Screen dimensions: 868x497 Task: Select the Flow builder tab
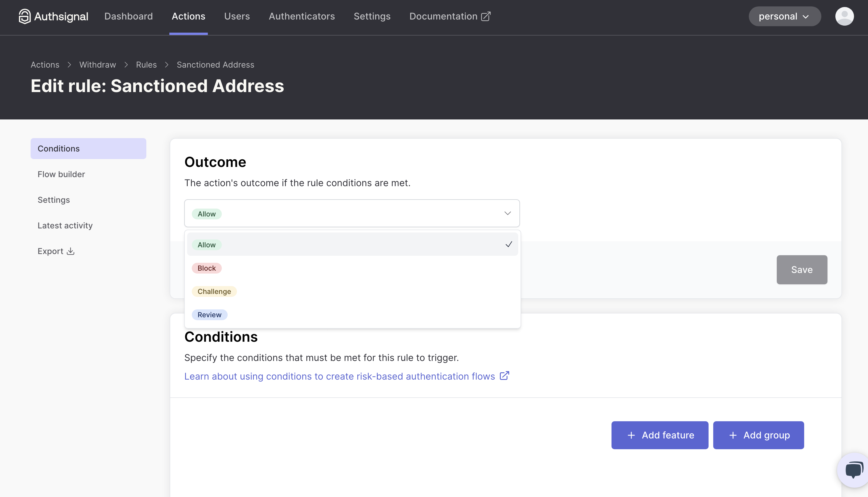click(x=61, y=174)
